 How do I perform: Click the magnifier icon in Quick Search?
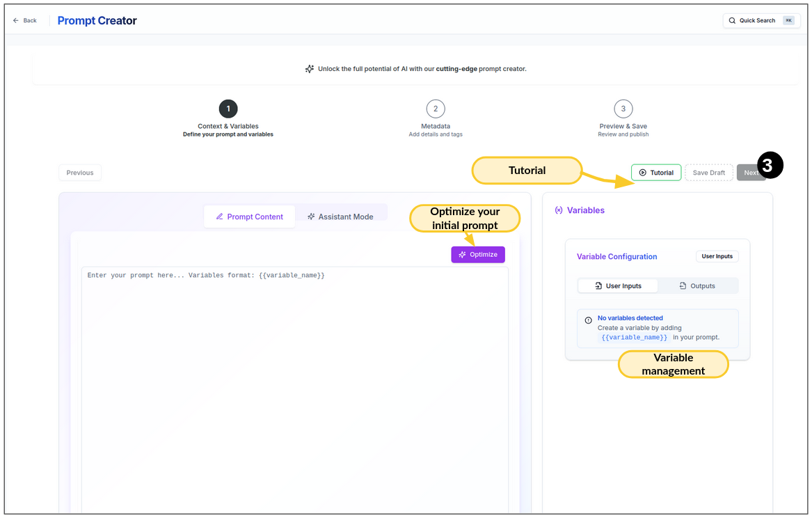click(x=732, y=21)
